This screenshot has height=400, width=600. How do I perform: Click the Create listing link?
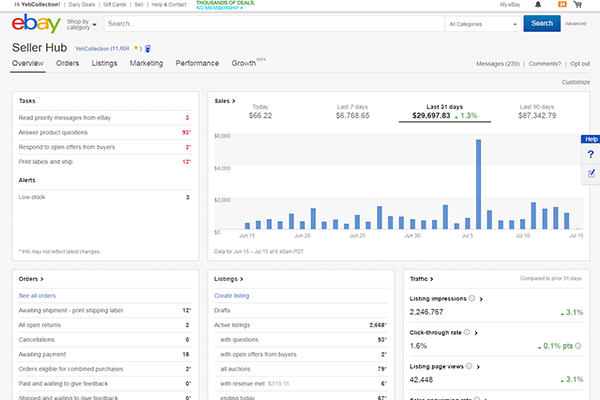tap(232, 296)
